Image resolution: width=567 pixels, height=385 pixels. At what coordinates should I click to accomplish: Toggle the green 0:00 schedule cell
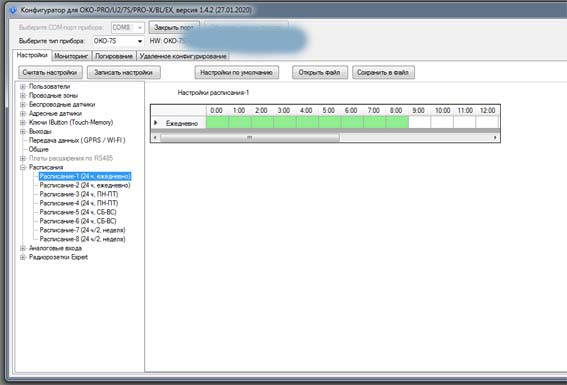(x=217, y=123)
